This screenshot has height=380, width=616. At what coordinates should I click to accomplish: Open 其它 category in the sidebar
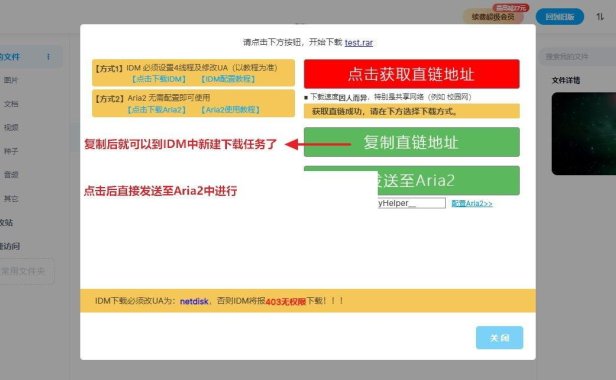tap(11, 198)
